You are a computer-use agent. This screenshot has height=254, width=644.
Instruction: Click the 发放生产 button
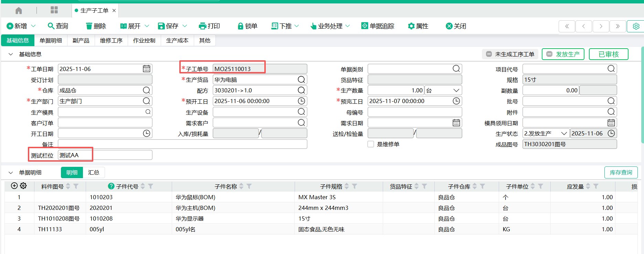click(x=563, y=54)
